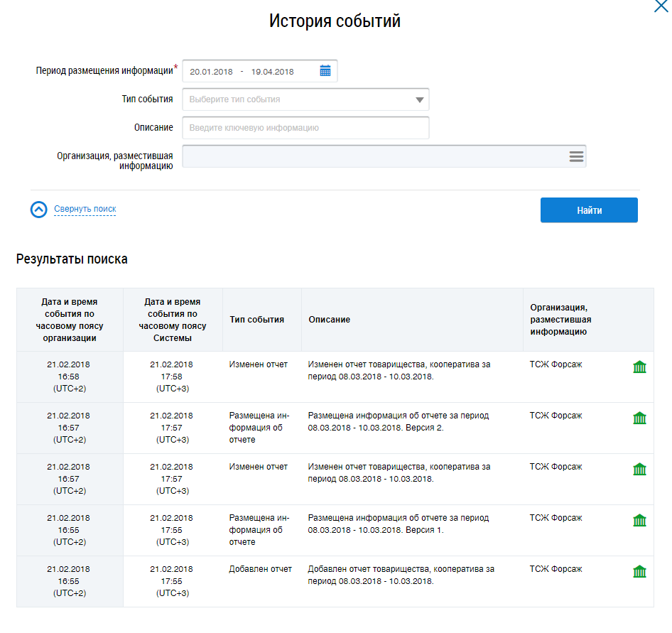672x633 pixels.
Task: Click the organization list menu icon
Action: coord(576,156)
